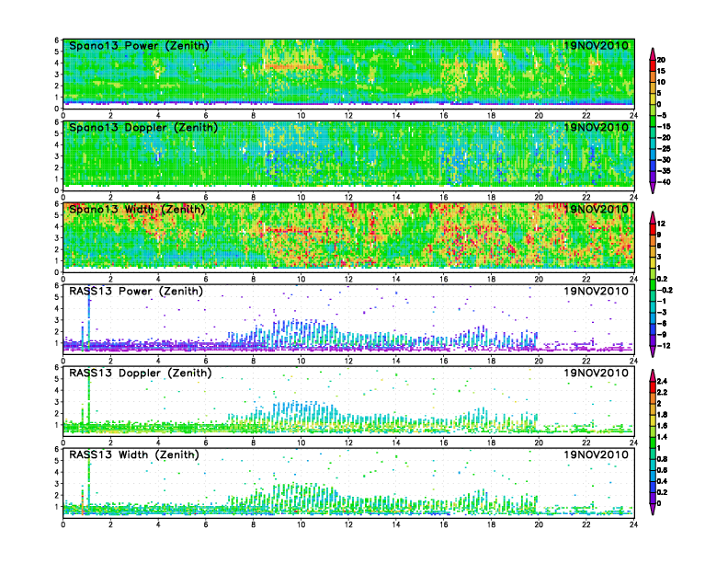Click the 'Spano13 Power (Zenith)' panel title
The height and width of the screenshot is (563, 728).
140,45
